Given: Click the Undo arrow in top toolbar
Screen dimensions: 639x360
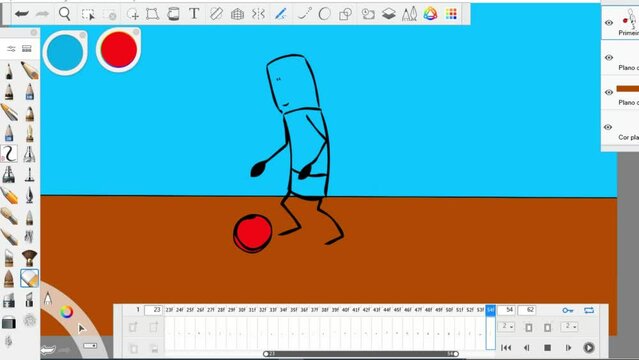Looking at the screenshot, I should pos(21,14).
